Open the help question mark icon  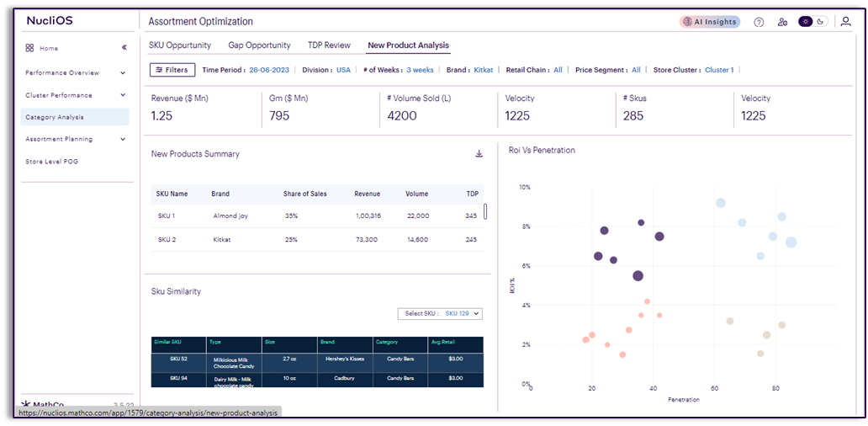(759, 22)
